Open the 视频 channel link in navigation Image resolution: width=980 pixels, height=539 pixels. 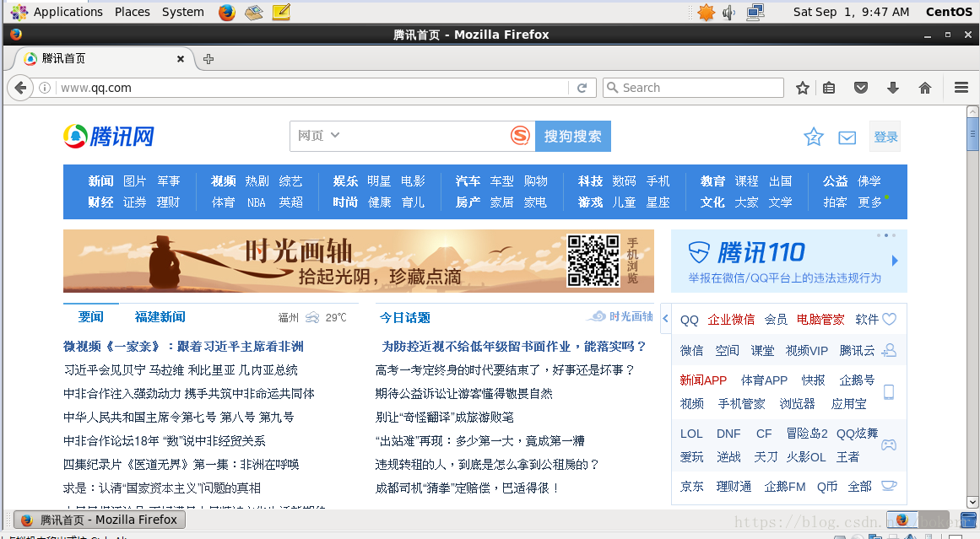pyautogui.click(x=223, y=181)
